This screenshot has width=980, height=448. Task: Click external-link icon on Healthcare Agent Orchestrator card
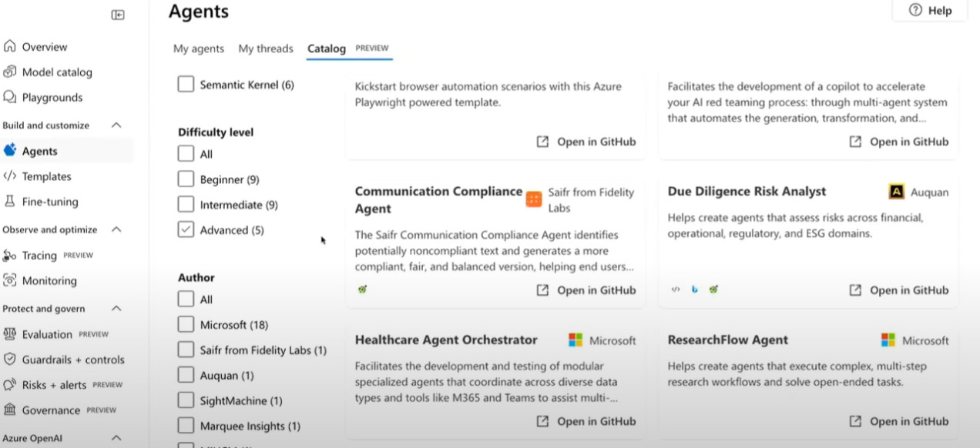pos(542,421)
